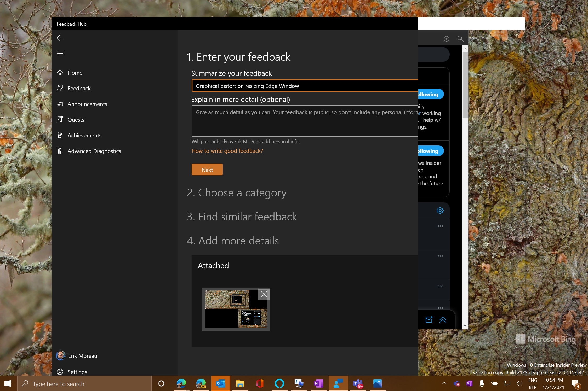
Task: Open the Home page
Action: point(75,73)
